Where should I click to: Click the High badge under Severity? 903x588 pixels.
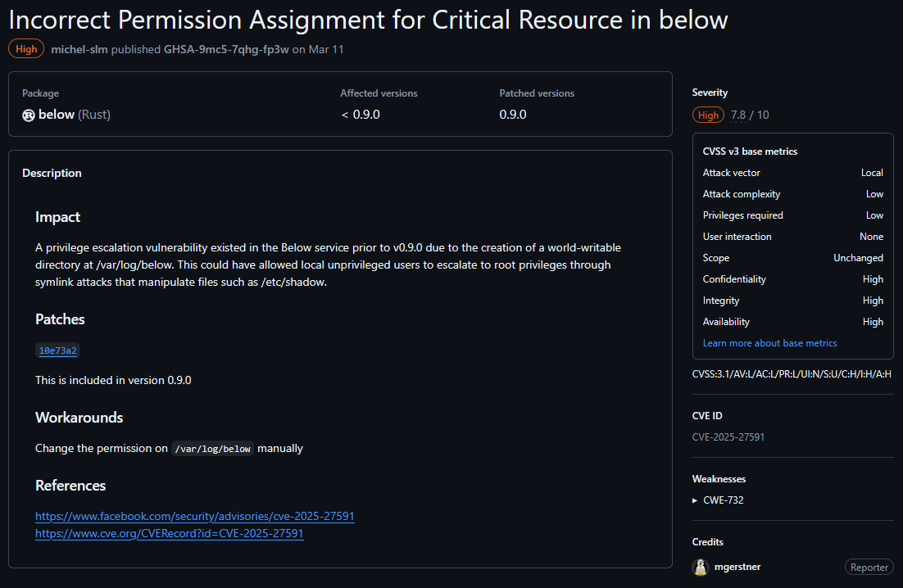coord(708,115)
